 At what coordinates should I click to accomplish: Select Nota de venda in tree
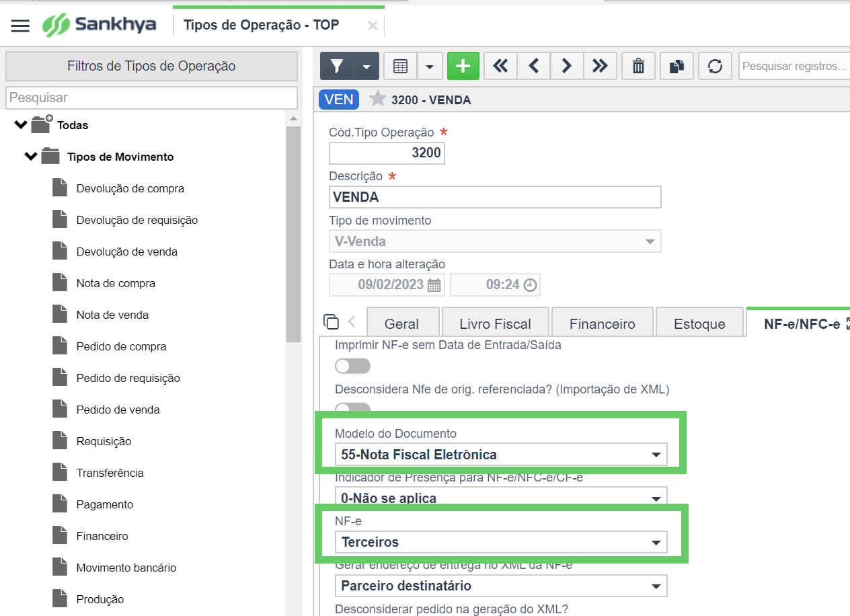pos(112,315)
